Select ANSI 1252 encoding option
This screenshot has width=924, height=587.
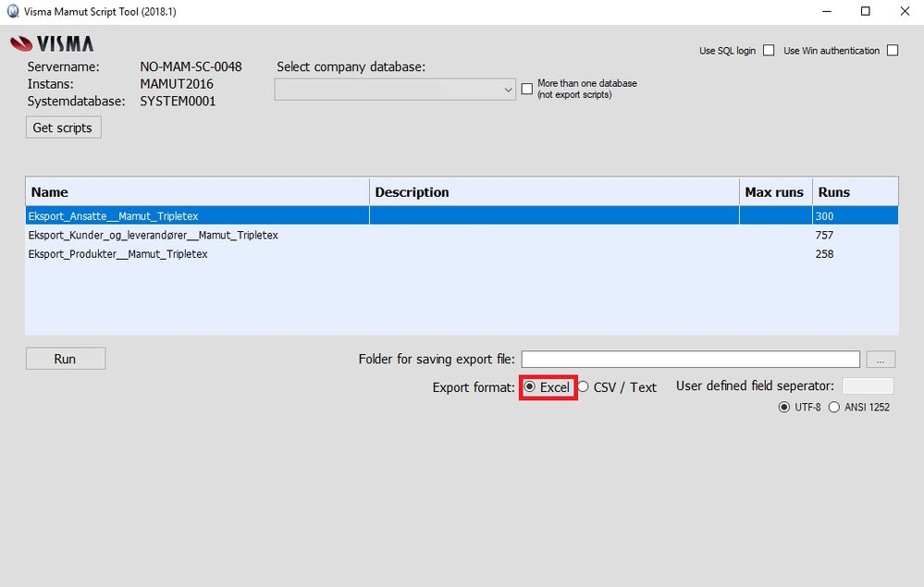(834, 407)
